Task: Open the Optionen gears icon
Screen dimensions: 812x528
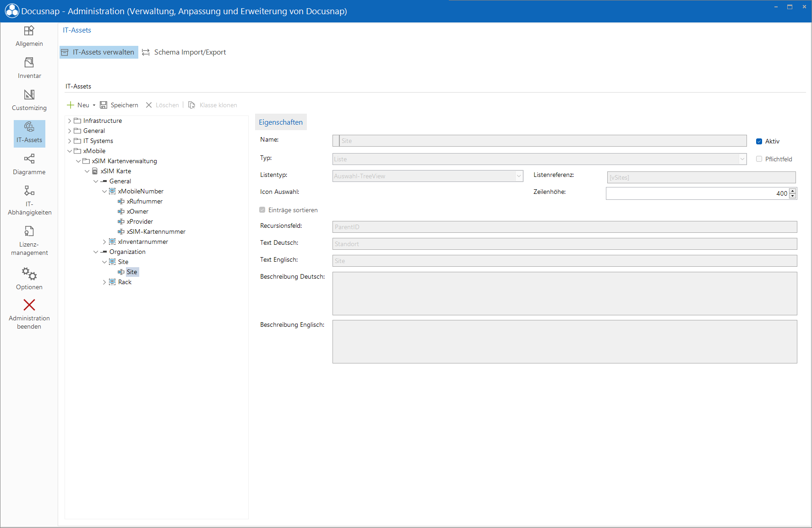Action: coord(29,274)
